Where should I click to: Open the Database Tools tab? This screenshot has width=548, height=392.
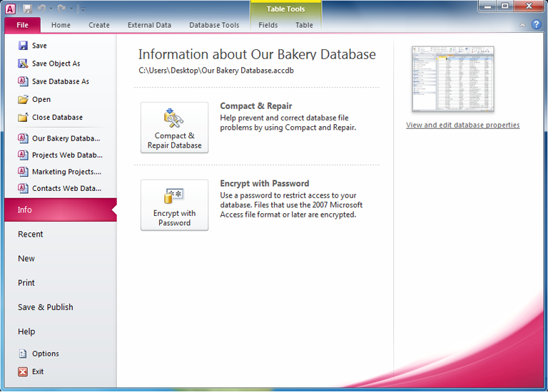[x=214, y=25]
